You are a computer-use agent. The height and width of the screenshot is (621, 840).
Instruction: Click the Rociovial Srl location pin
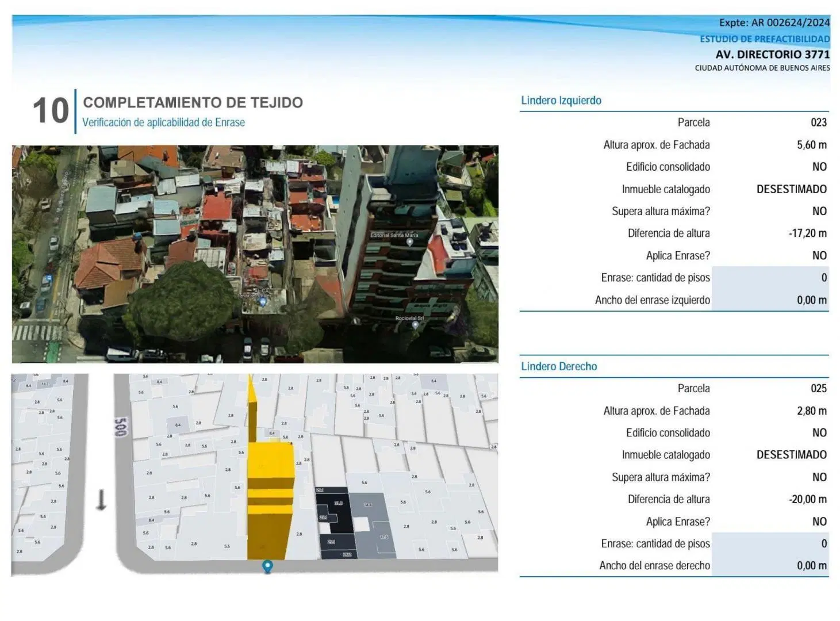click(x=415, y=325)
